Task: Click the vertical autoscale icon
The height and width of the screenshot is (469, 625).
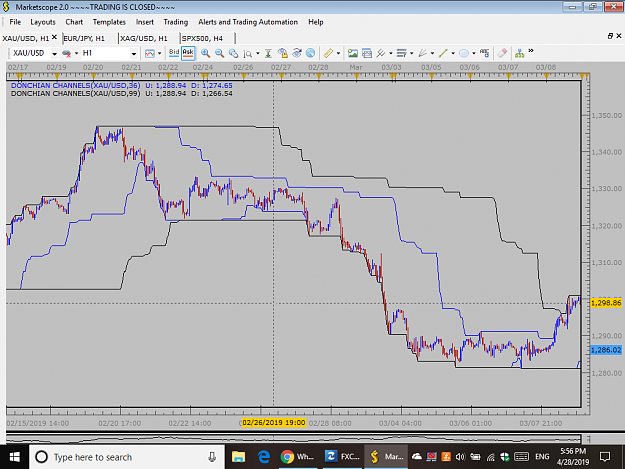Action: click(x=268, y=53)
